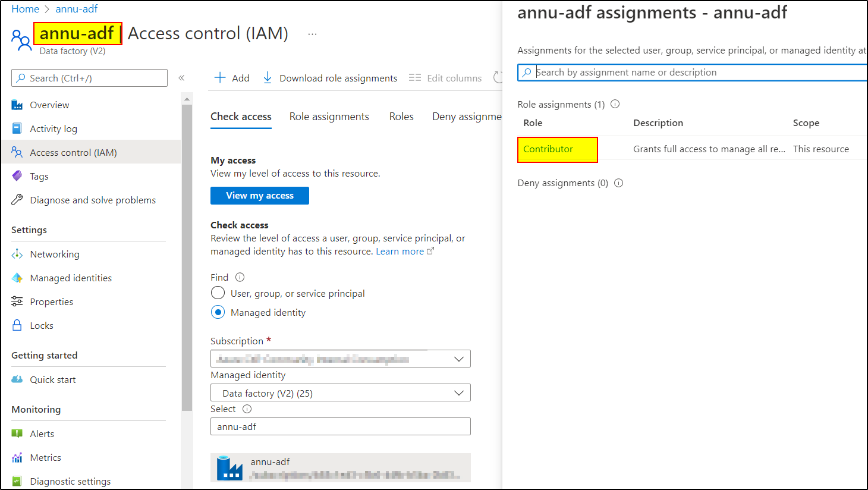Click the Access control (IAM) people icon
868x490 pixels.
tap(17, 153)
